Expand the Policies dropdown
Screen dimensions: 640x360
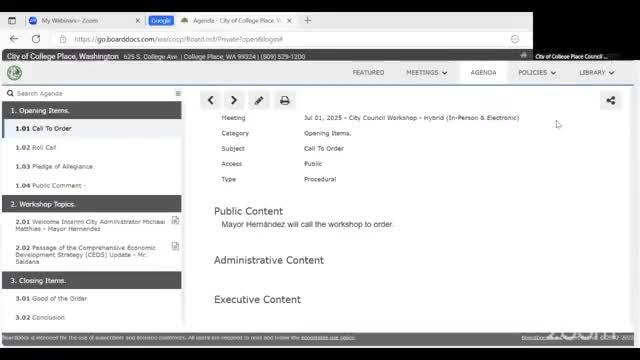pos(537,73)
